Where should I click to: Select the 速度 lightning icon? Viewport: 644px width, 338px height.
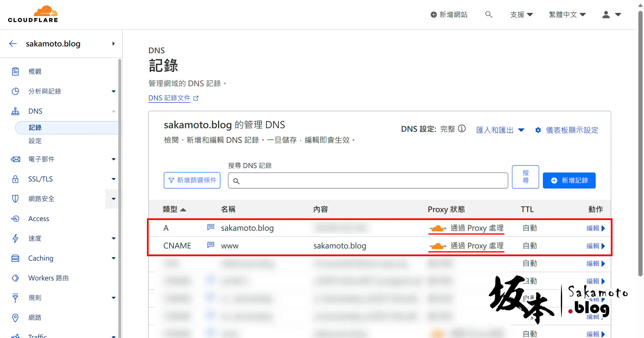[15, 238]
